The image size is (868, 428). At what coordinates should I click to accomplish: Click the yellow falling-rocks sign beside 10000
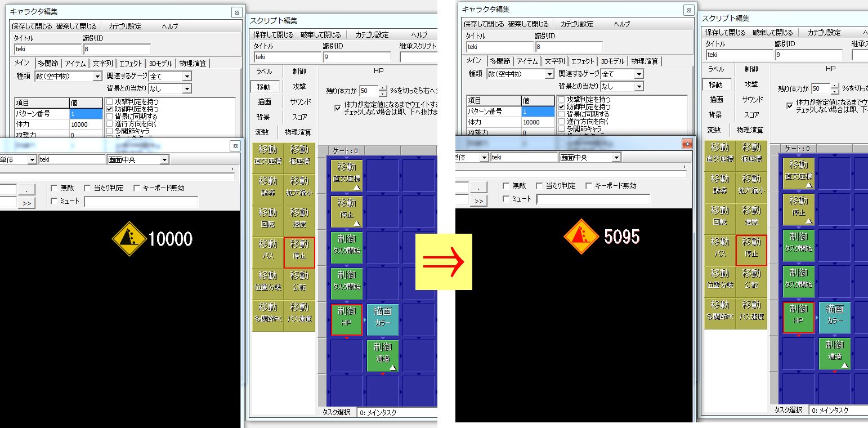129,238
